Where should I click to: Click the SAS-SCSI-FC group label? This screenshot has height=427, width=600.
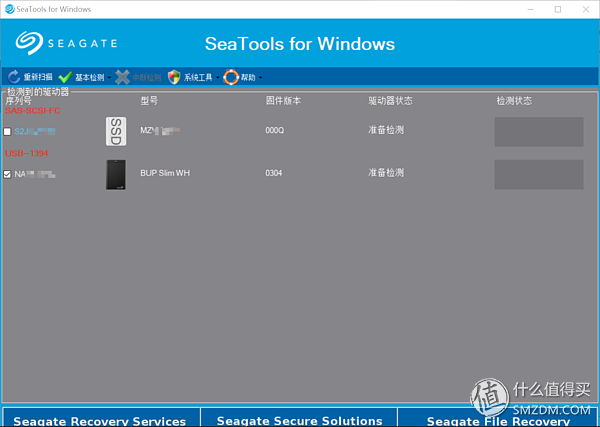tap(33, 111)
